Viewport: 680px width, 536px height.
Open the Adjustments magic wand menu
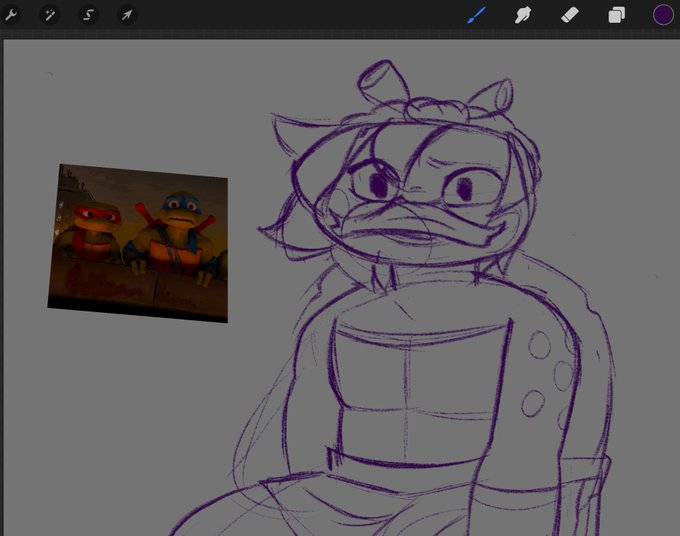(x=50, y=15)
